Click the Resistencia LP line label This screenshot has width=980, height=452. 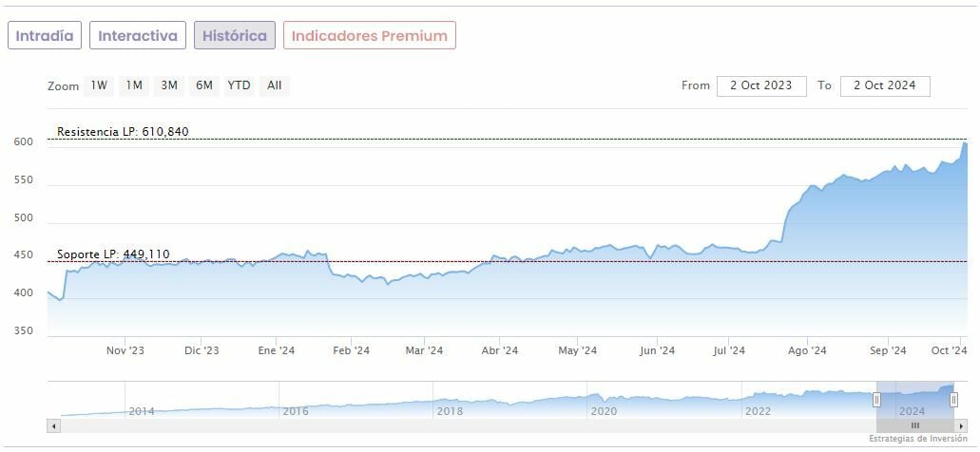tap(123, 132)
